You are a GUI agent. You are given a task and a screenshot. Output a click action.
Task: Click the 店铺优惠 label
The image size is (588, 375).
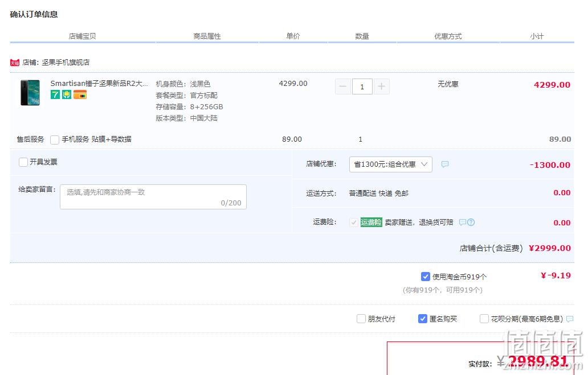click(x=321, y=164)
